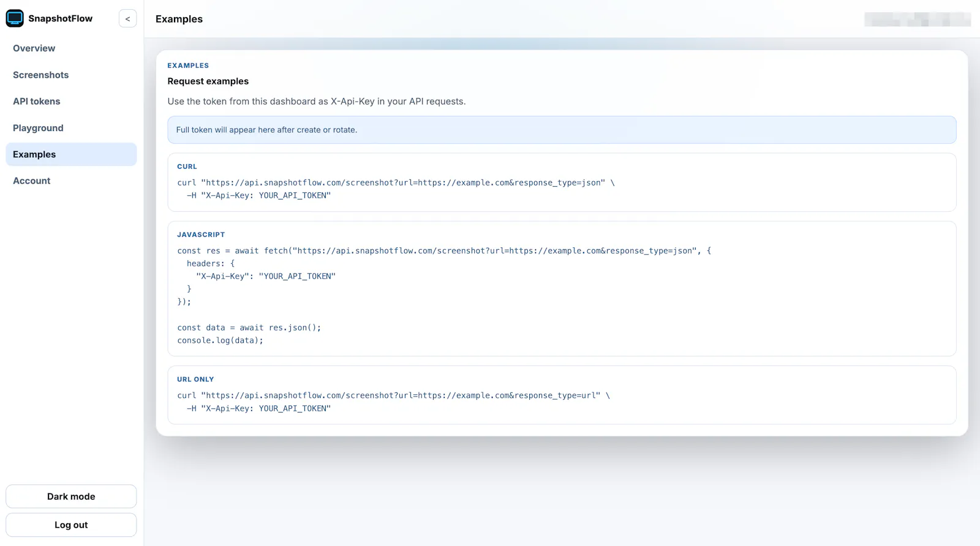Click the blurred user info in header

click(x=917, y=20)
